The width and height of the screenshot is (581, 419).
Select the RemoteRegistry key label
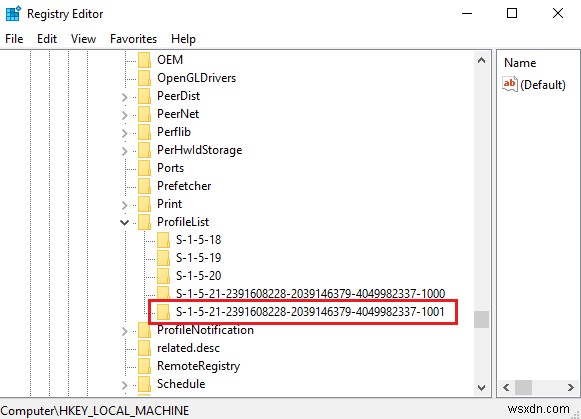(x=199, y=366)
